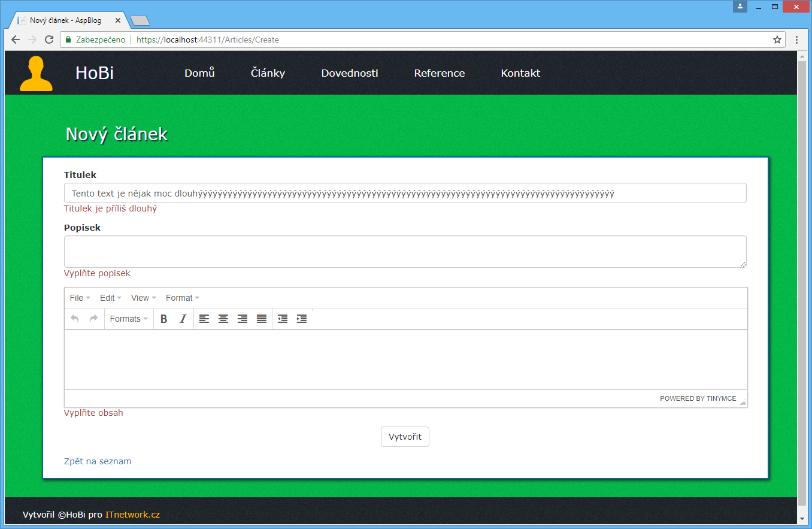Navigate to the Články menu item
This screenshot has width=812, height=529.
[x=267, y=72]
